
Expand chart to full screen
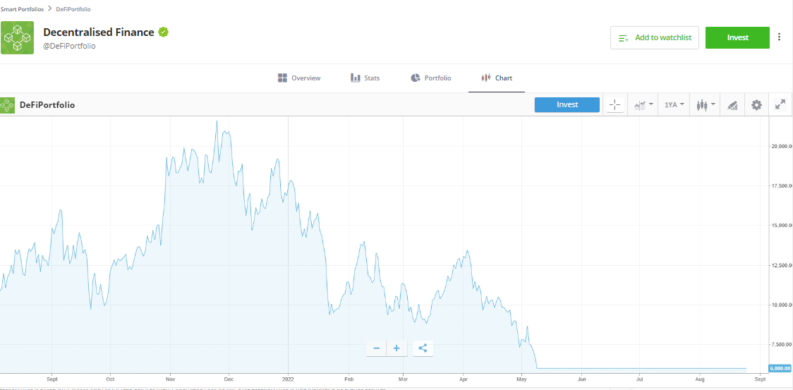click(x=780, y=105)
